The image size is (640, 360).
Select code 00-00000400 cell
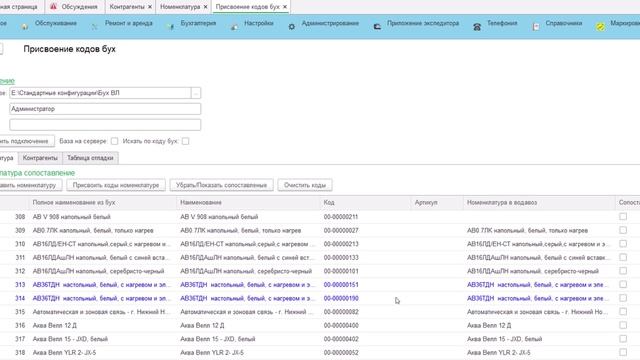click(341, 325)
